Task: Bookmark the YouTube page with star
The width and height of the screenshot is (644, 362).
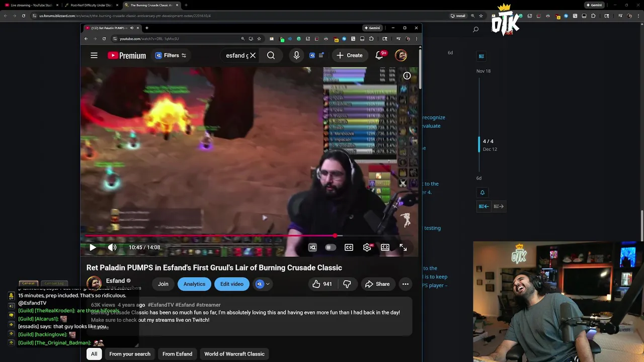Action: coord(259,39)
